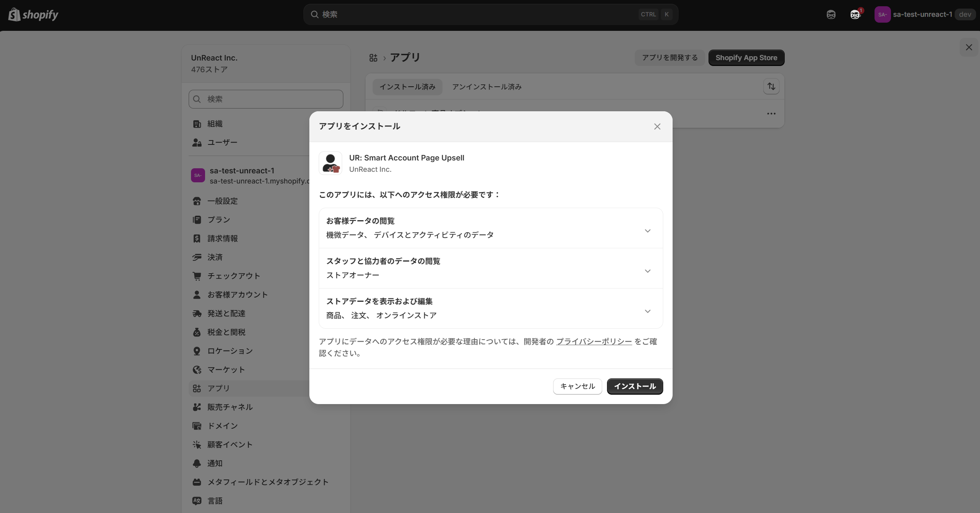Click the settings sidebar search field
Viewport: 980px width, 513px height.
[266, 99]
